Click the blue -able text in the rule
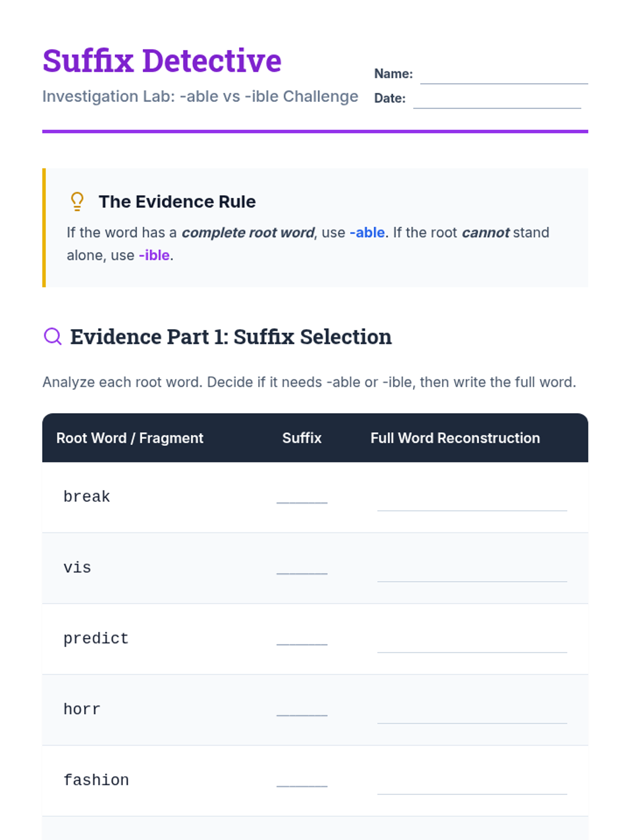The height and width of the screenshot is (840, 630). 367,233
